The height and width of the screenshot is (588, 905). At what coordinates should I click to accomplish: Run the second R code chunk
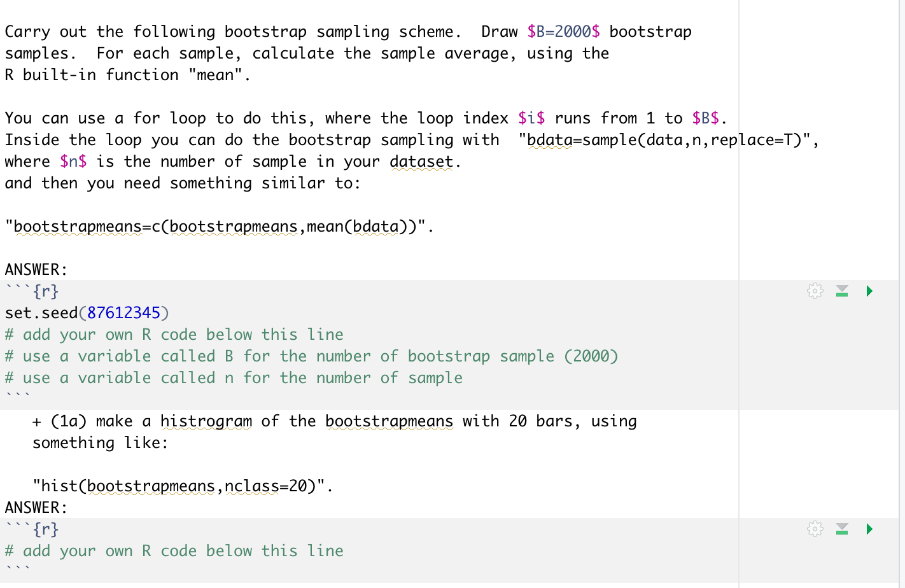pyautogui.click(x=869, y=529)
